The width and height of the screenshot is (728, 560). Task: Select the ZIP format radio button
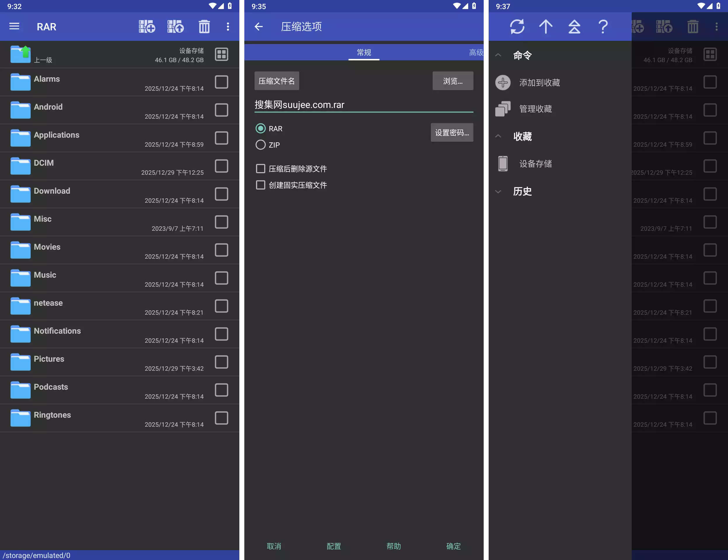click(x=260, y=145)
